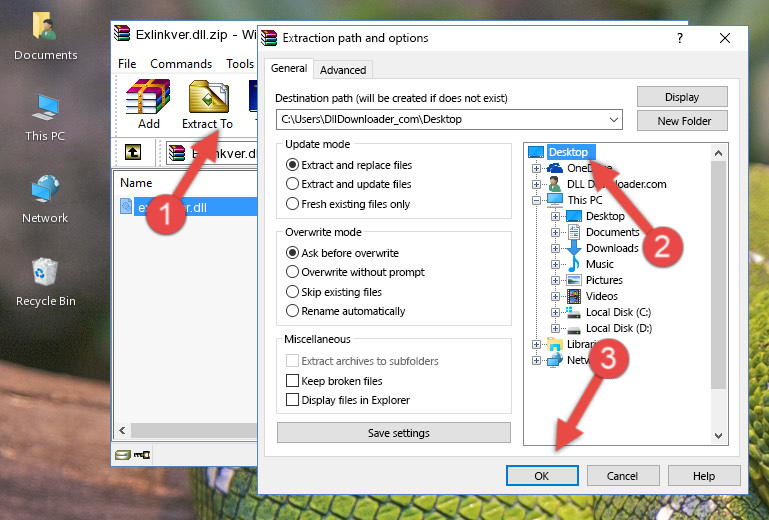The image size is (769, 520).
Task: Click the Save settings button
Action: tap(394, 433)
